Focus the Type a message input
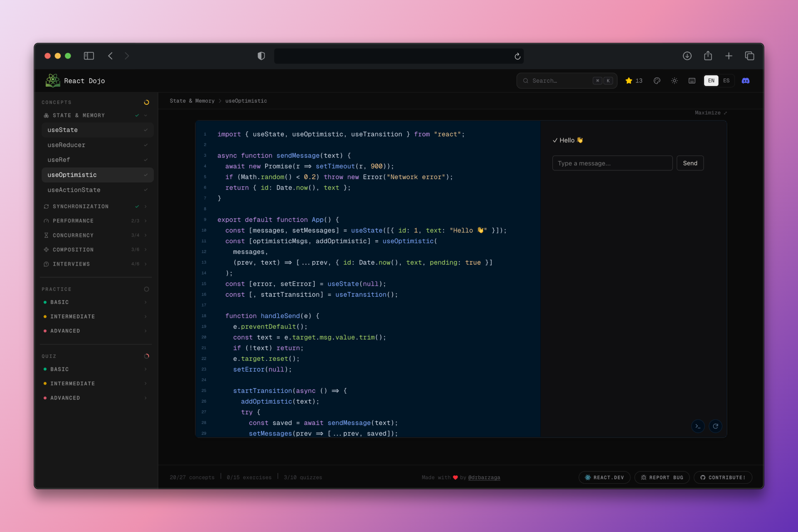Image resolution: width=798 pixels, height=532 pixels. coord(612,163)
